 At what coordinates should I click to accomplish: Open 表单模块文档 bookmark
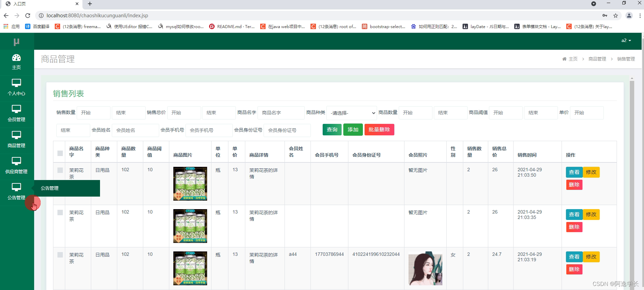click(537, 26)
